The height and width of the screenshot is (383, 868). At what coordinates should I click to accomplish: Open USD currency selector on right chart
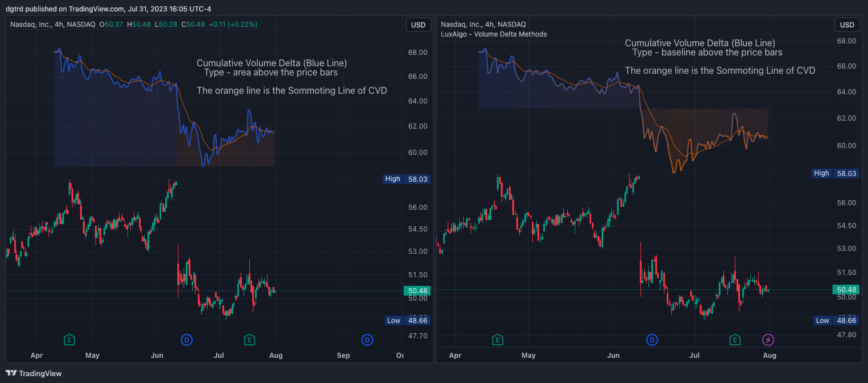click(847, 25)
